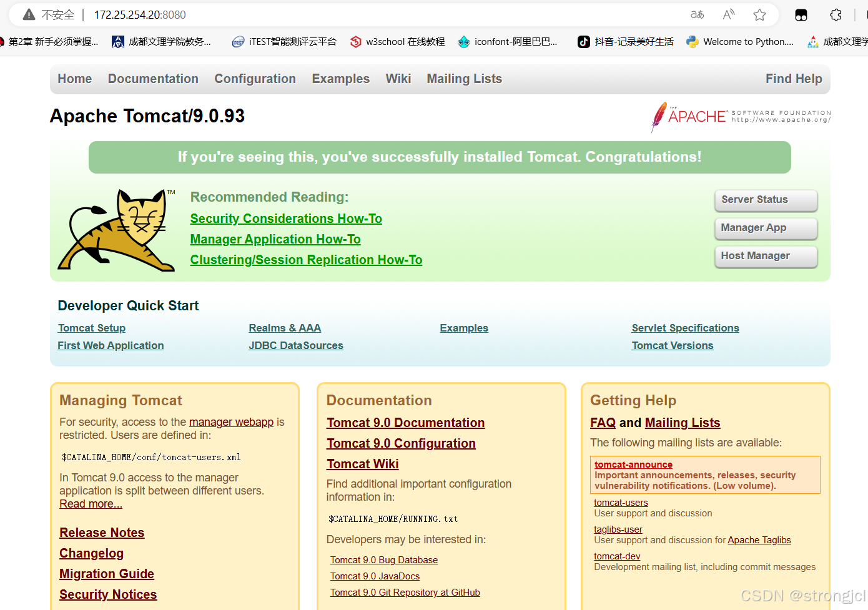
Task: Open the Welcome to Python bookmark
Action: tap(740, 42)
